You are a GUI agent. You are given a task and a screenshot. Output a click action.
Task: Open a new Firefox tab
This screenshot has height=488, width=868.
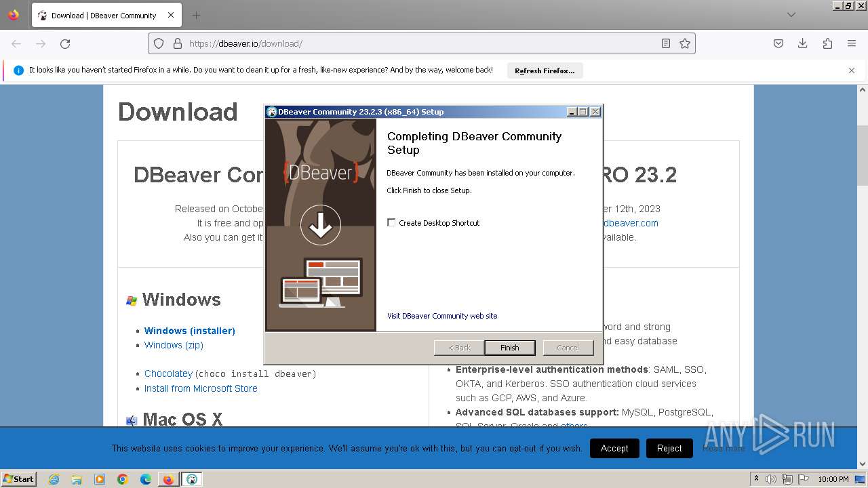[x=196, y=15]
